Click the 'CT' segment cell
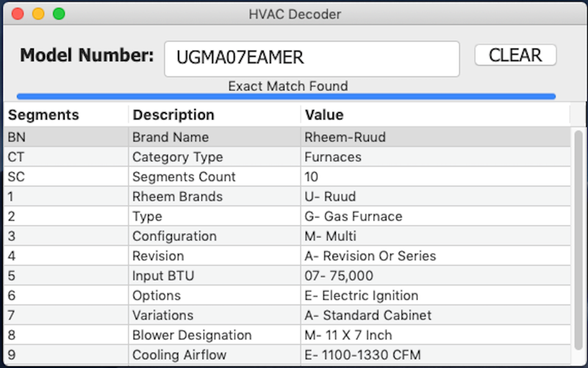Viewport: 588px width, 368px height. point(66,157)
